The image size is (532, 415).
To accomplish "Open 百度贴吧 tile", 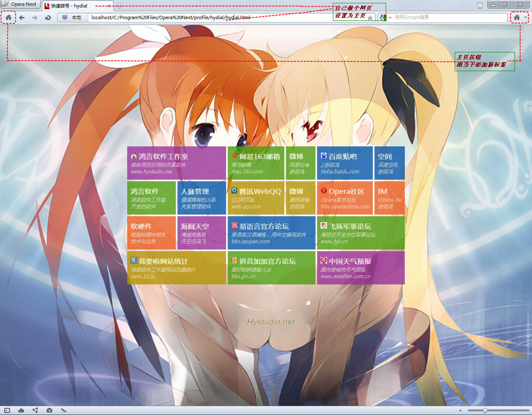I will pyautogui.click(x=345, y=163).
